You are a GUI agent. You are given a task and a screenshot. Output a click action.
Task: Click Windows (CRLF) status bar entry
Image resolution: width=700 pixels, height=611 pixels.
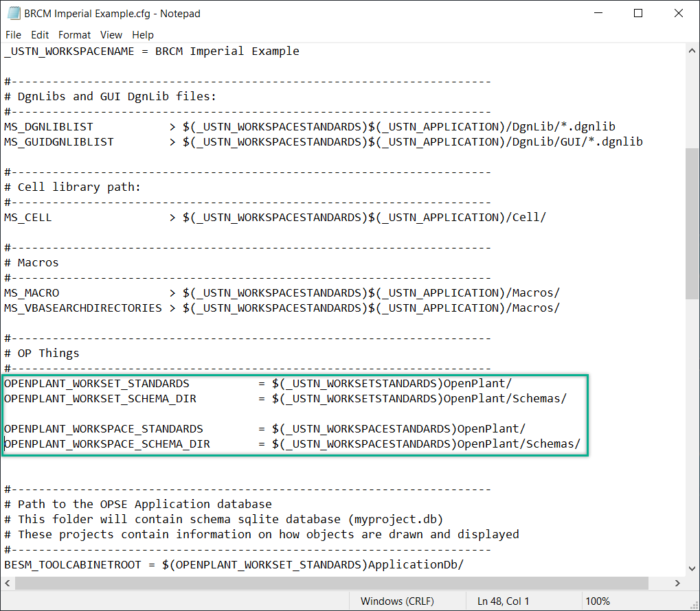tap(397, 601)
